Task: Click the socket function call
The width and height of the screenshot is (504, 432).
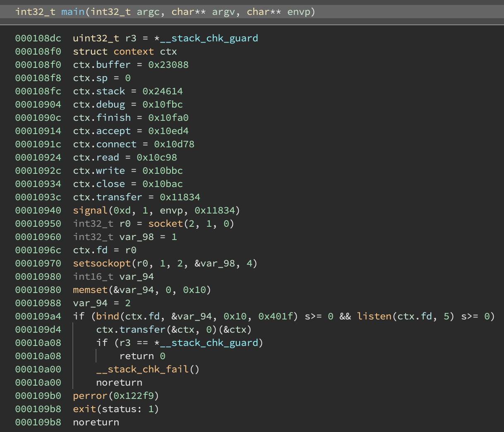Action: (x=166, y=223)
